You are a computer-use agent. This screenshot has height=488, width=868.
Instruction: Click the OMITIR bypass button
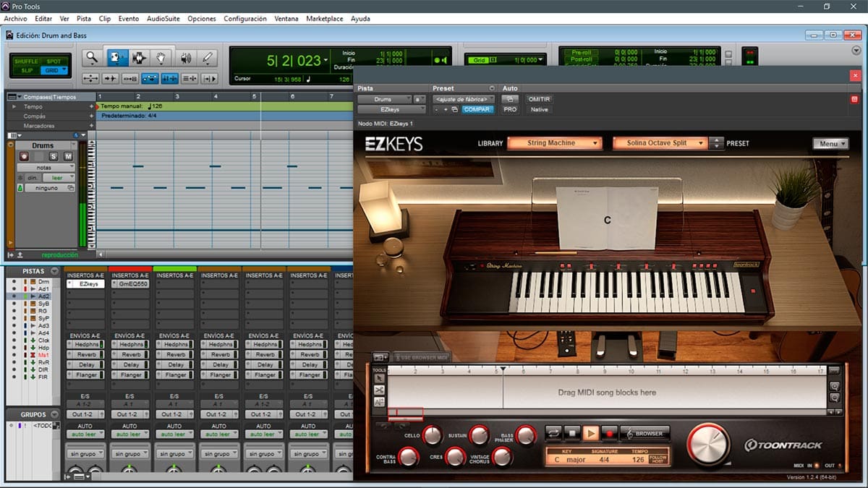pos(539,99)
